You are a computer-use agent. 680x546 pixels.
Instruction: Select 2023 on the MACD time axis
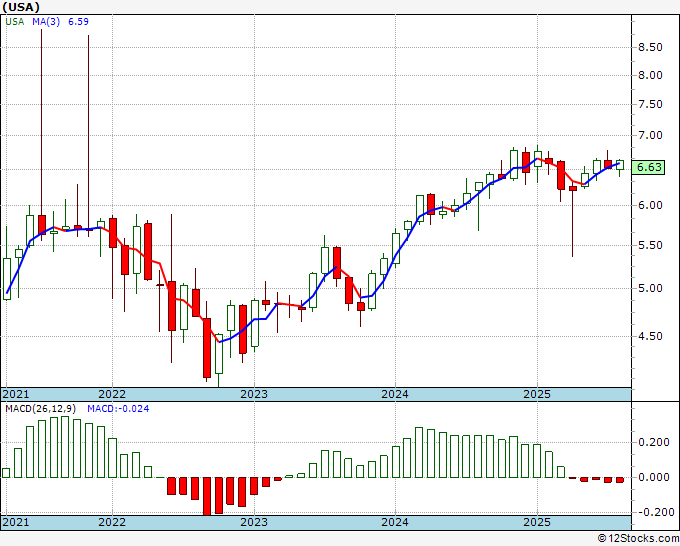pos(254,522)
